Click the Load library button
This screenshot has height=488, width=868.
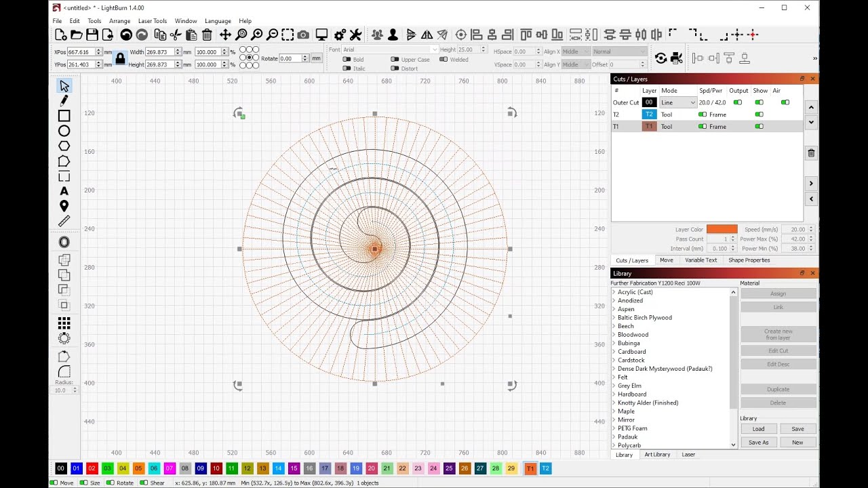[758, 428]
